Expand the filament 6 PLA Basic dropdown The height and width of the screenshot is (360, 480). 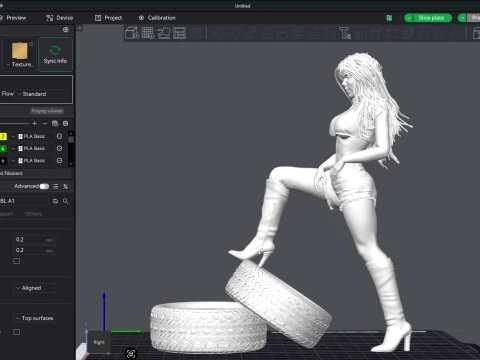pyautogui.click(x=32, y=160)
